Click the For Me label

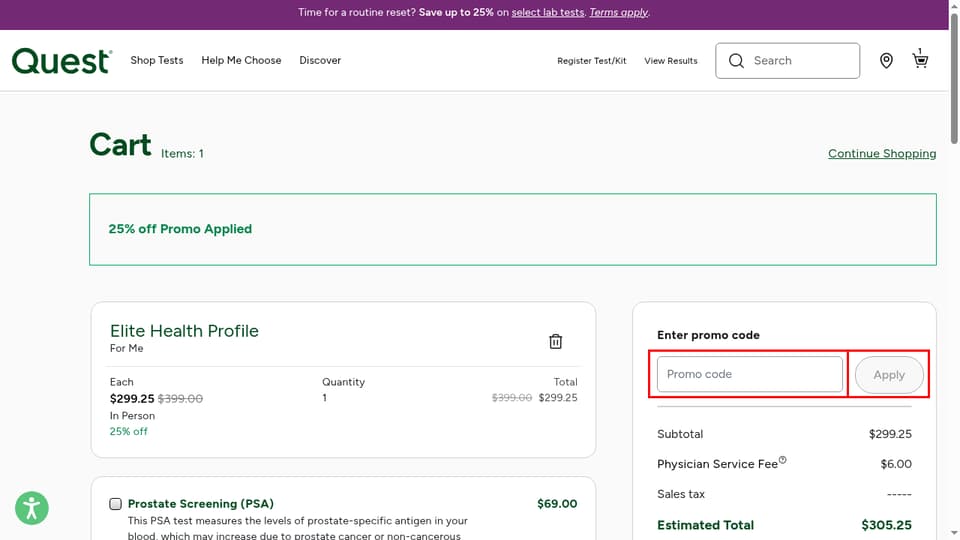click(x=127, y=348)
